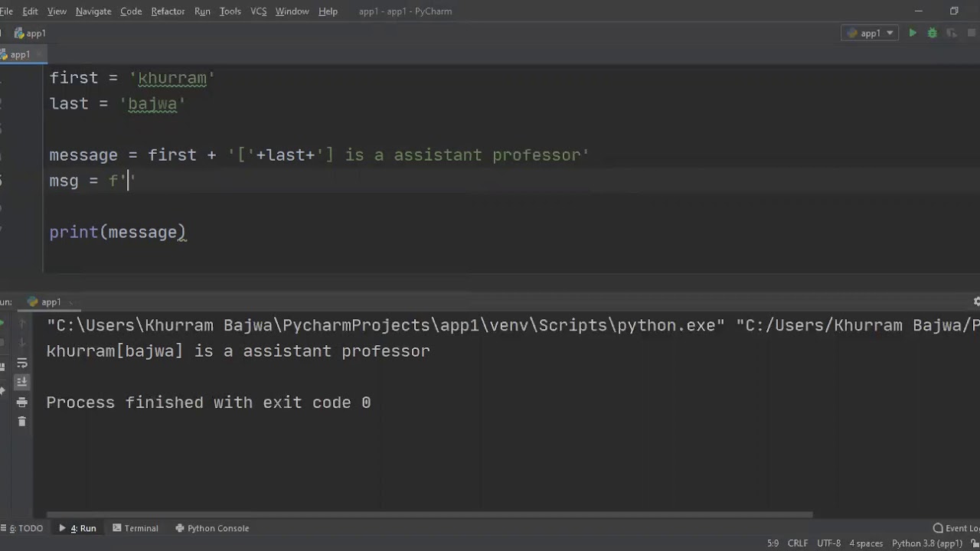Image resolution: width=980 pixels, height=551 pixels.
Task: Click the CRLF line separator indicator
Action: tap(798, 543)
